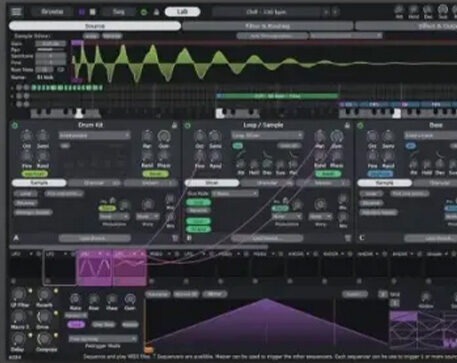Click the white square stop icon in top bar
The width and height of the screenshot is (457, 363).
(93, 12)
